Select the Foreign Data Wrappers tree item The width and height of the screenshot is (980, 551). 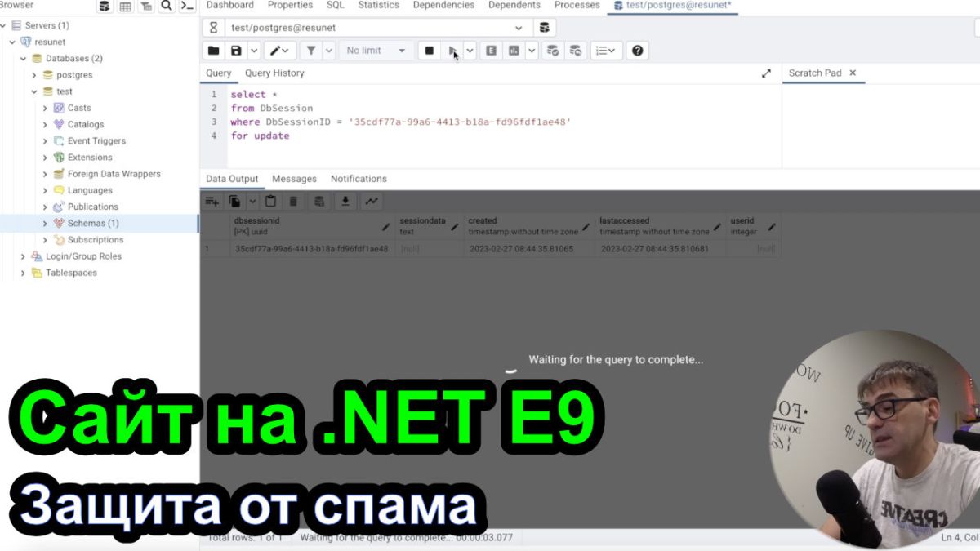point(114,174)
